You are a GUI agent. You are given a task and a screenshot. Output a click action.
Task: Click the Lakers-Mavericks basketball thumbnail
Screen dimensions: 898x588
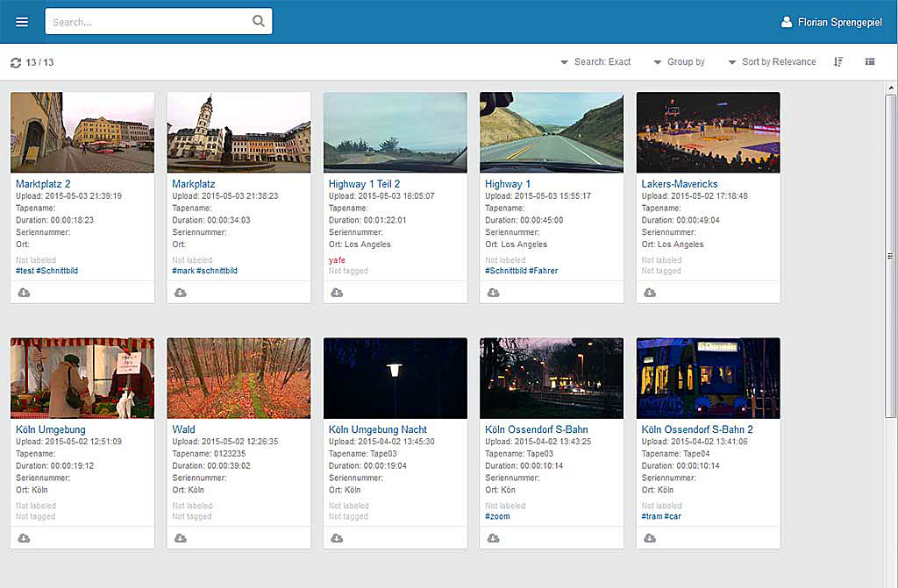pos(709,132)
